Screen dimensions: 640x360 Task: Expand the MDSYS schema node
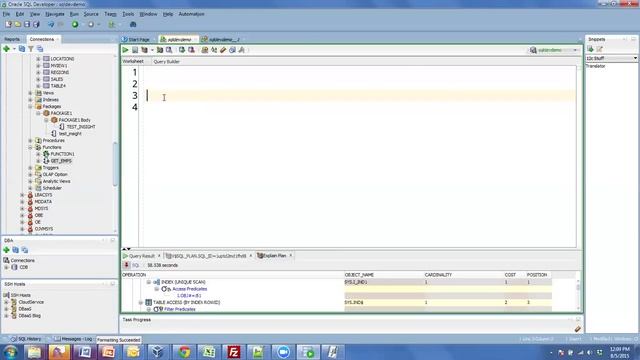click(x=22, y=209)
